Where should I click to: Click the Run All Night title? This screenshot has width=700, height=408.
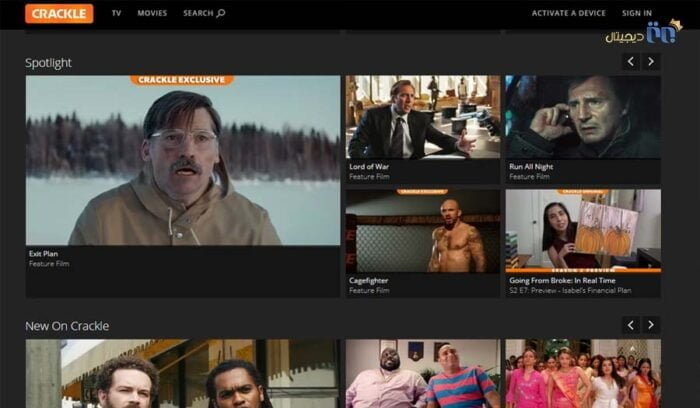531,167
